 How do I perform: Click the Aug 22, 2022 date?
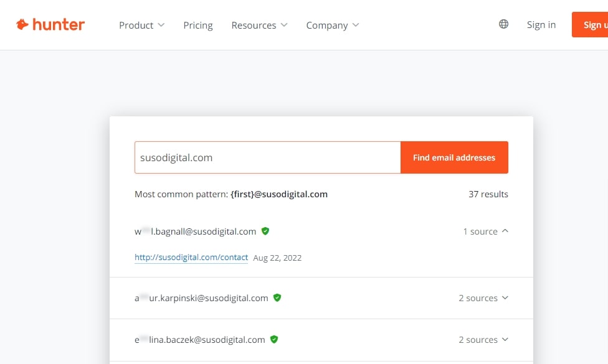[277, 258]
